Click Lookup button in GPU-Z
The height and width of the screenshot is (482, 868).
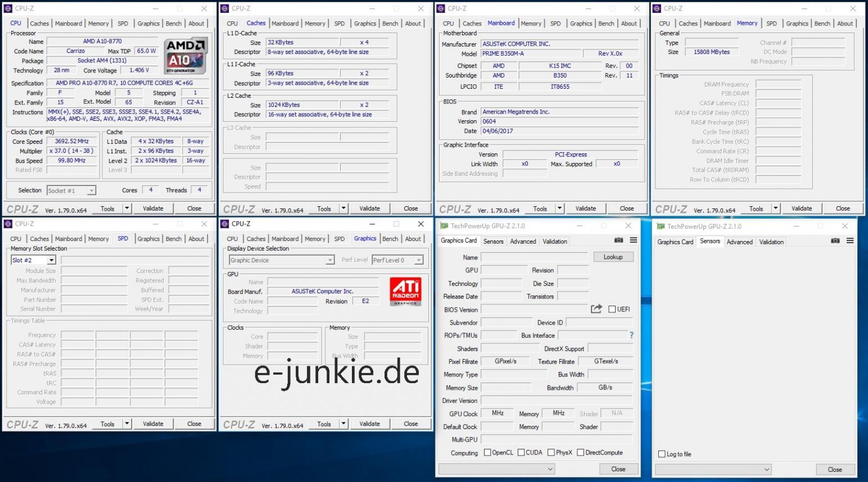click(613, 257)
